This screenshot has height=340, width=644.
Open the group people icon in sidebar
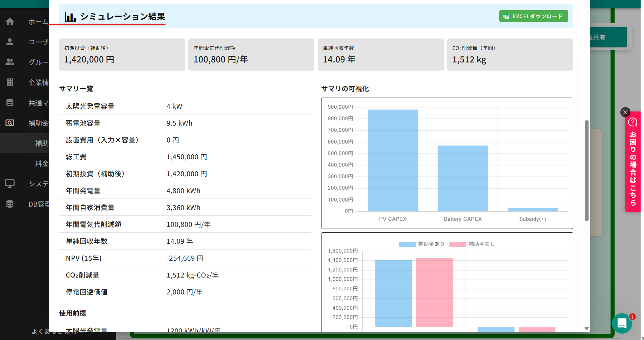10,62
